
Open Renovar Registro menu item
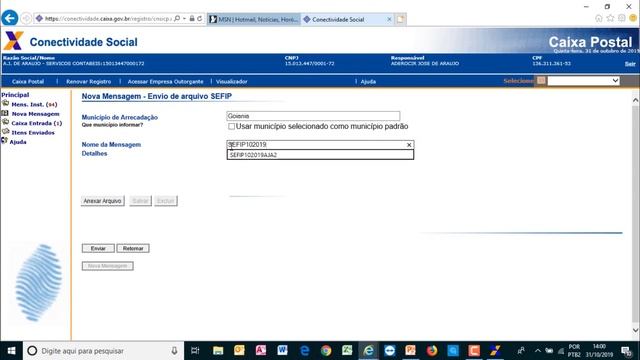click(89, 82)
